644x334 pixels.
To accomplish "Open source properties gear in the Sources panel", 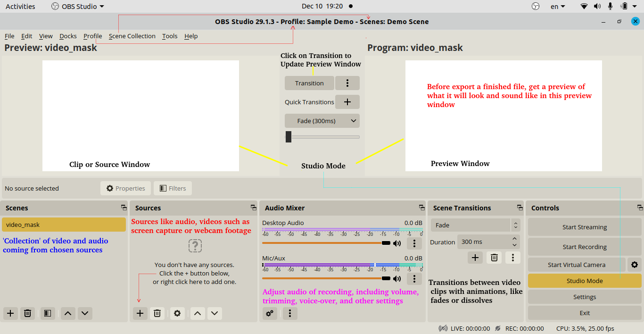I will pos(177,313).
